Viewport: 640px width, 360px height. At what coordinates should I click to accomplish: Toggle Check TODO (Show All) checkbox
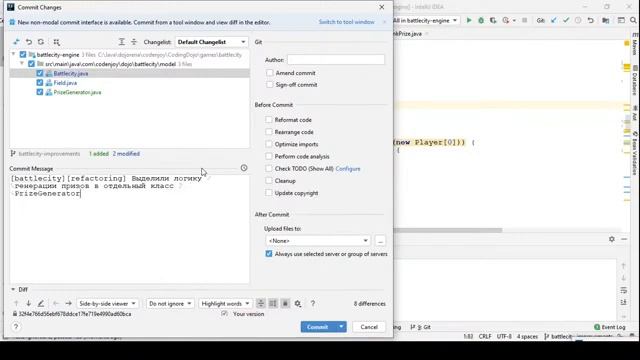(x=269, y=168)
